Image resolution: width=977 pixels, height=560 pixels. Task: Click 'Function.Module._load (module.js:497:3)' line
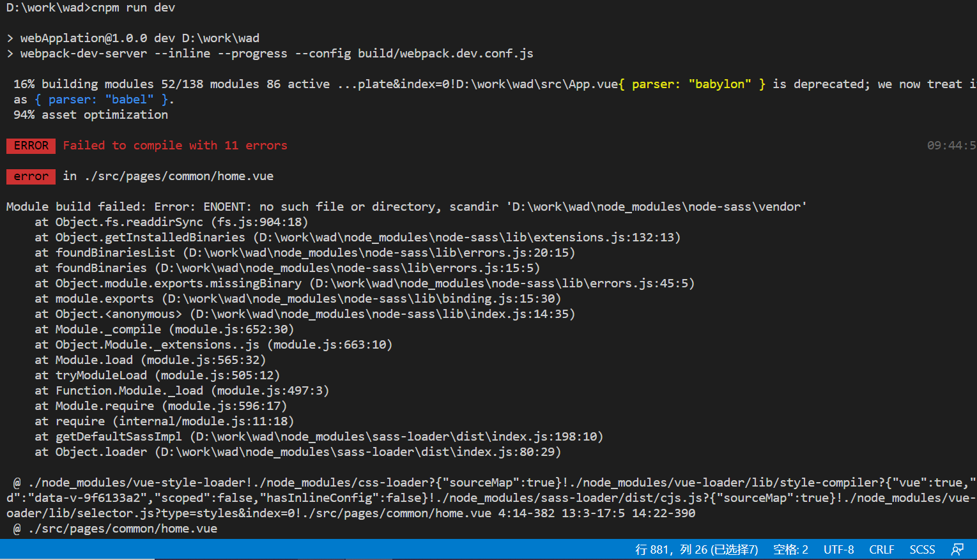[x=182, y=391]
